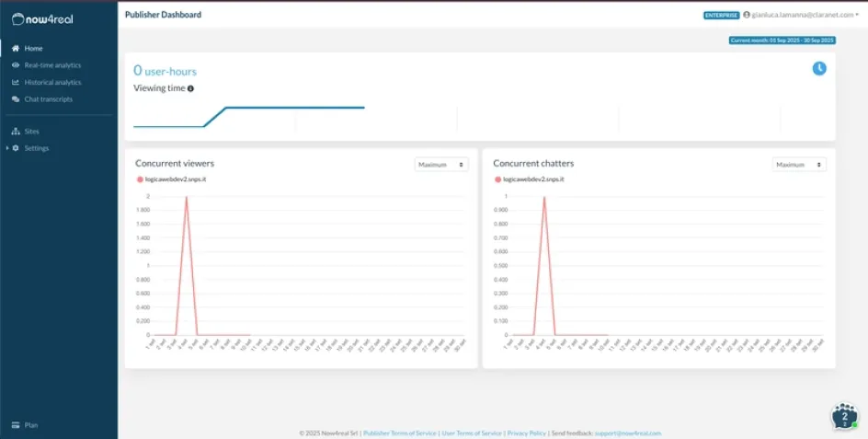Open the Privacy Policy footer link
The height and width of the screenshot is (439, 868).
pyautogui.click(x=526, y=433)
